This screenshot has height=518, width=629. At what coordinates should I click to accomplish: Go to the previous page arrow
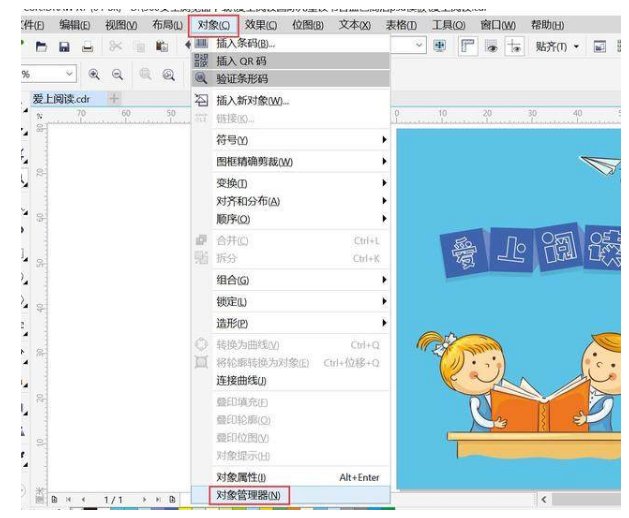click(x=83, y=500)
